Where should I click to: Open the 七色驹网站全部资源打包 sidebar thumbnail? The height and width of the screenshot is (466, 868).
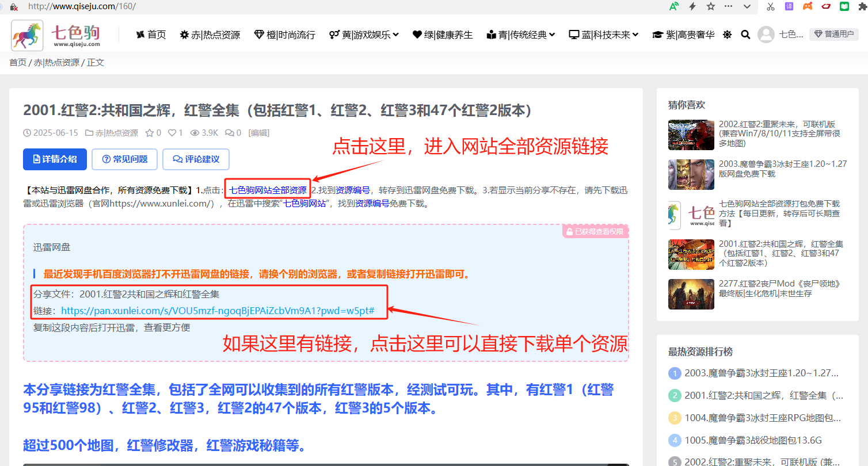[691, 215]
